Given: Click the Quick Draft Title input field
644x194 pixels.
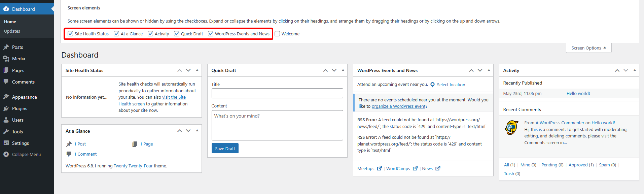Looking at the screenshot, I should [x=277, y=93].
